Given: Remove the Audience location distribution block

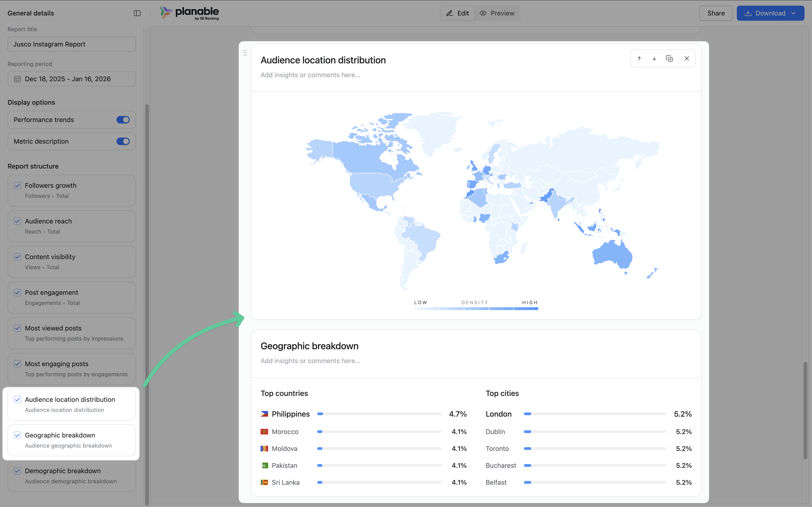Looking at the screenshot, I should 687,58.
